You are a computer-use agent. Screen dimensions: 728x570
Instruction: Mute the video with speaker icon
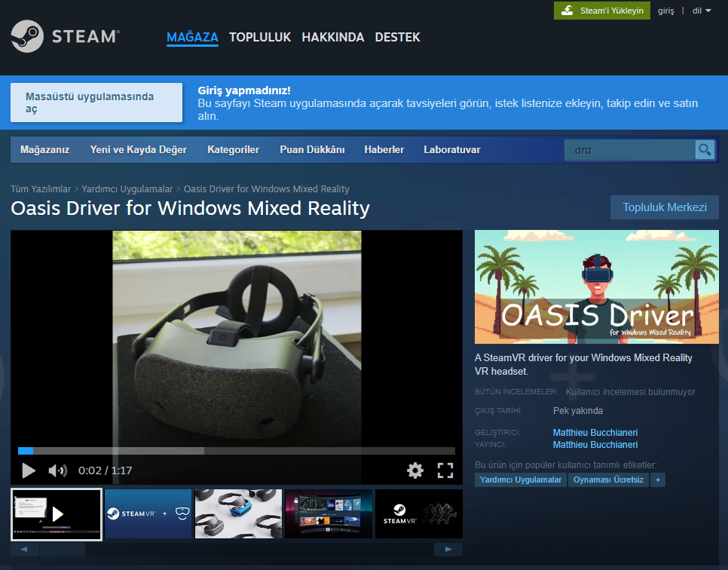click(57, 470)
